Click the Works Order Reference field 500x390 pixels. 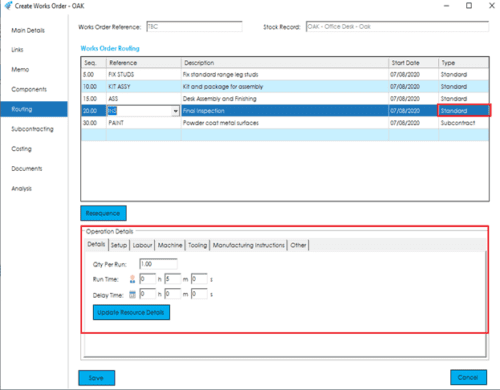tap(194, 27)
